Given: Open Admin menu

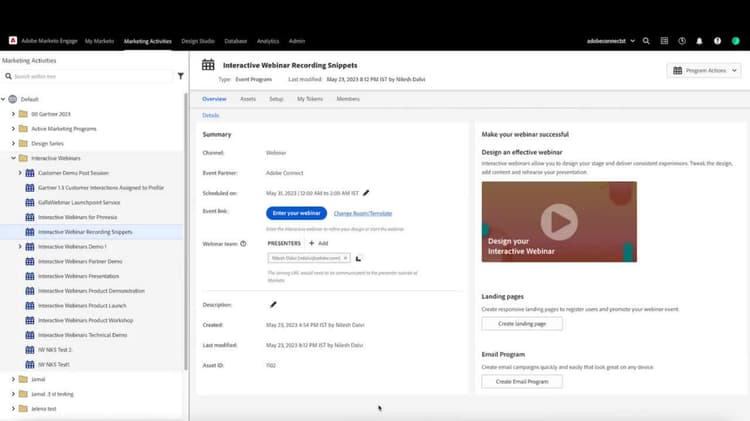Looking at the screenshot, I should pyautogui.click(x=297, y=41).
